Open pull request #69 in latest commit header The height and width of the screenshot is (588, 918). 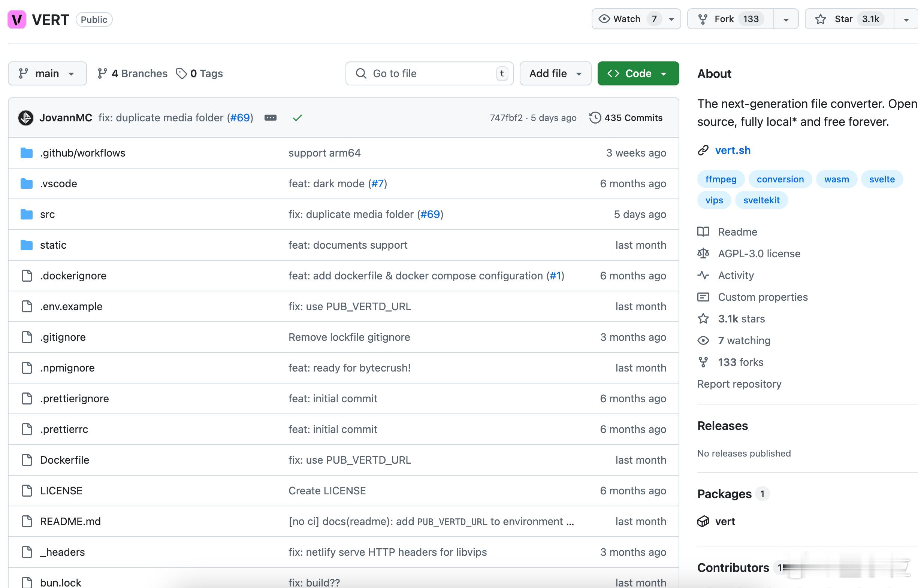(240, 118)
